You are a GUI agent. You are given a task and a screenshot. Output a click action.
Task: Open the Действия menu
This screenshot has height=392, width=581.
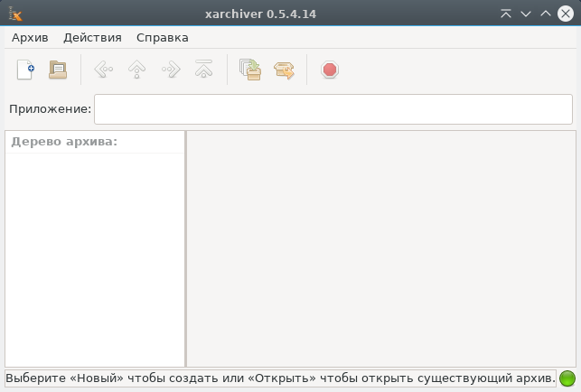(92, 38)
